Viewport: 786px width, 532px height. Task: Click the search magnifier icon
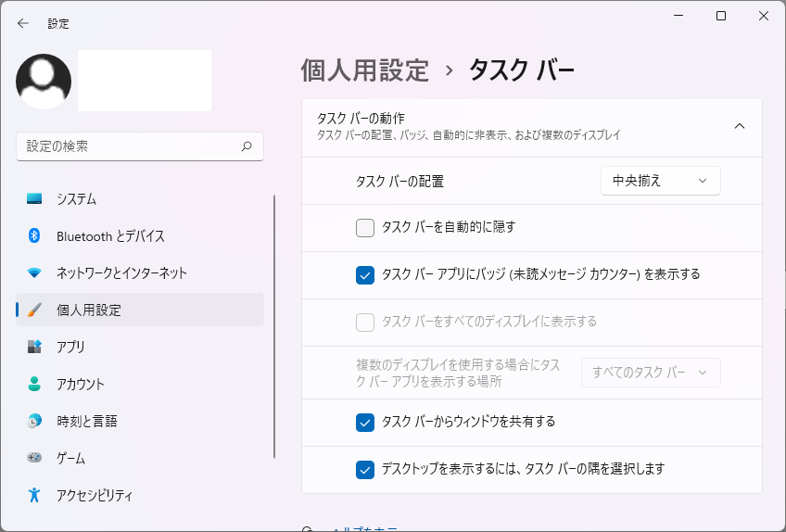tap(247, 146)
